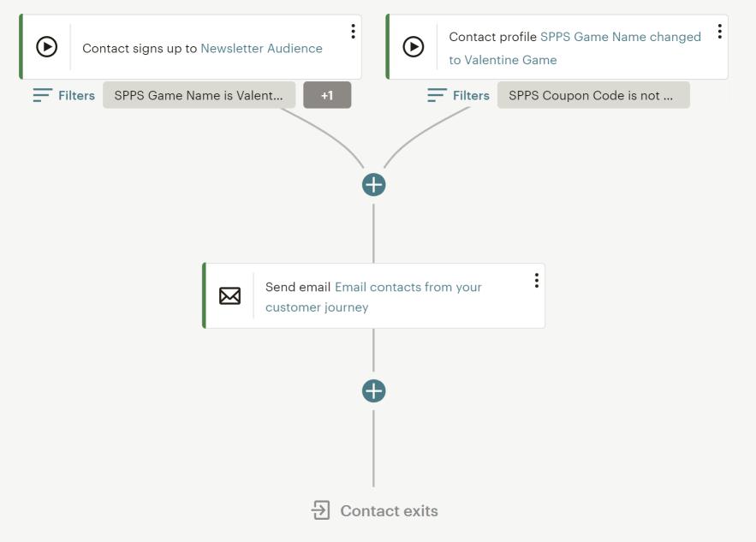Open the three-dot menu on the signup trigger
Image resolution: width=756 pixels, height=542 pixels.
coord(353,32)
